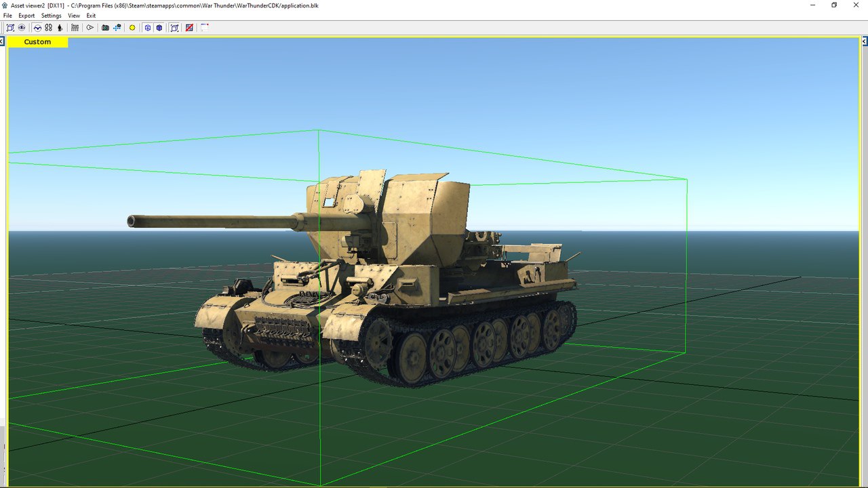Click the zoom-to-extents frame icon in toolbar
The height and width of the screenshot is (488, 868).
10,28
